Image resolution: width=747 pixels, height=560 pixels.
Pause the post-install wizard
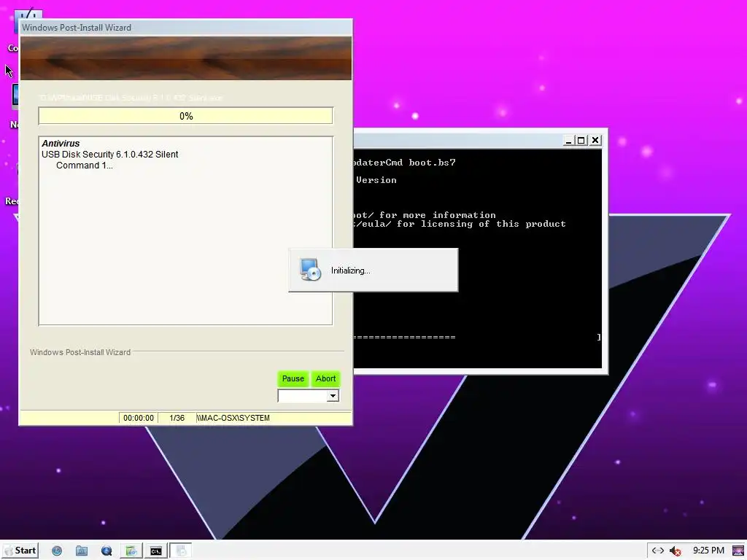293,378
